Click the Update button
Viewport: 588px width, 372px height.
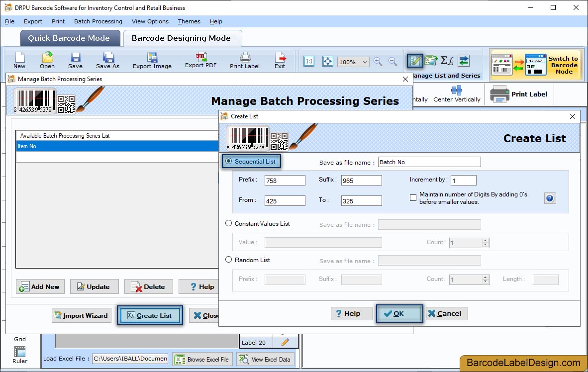(x=94, y=286)
